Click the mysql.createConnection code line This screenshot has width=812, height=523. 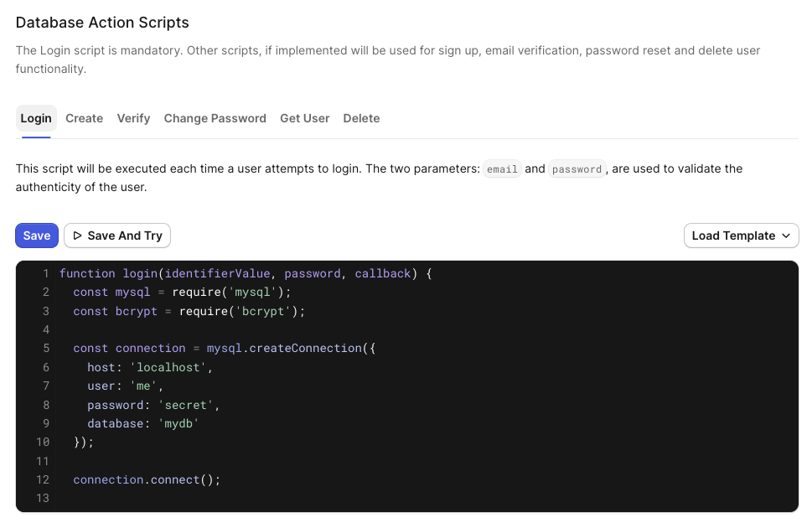tap(225, 348)
